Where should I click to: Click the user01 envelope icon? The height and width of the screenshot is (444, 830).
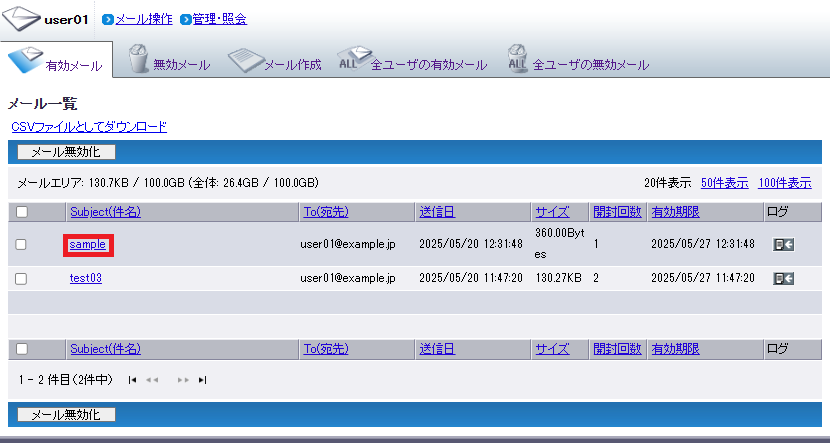(21, 19)
